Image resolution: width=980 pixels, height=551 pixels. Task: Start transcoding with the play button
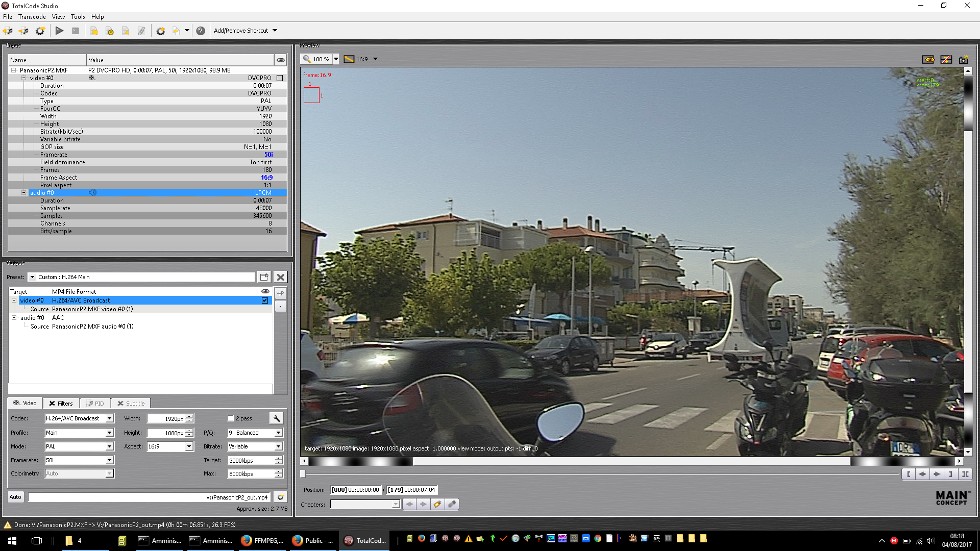pyautogui.click(x=59, y=31)
